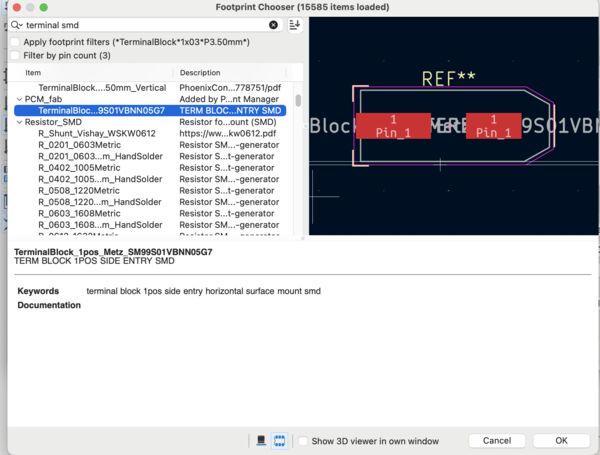The image size is (600, 455).
Task: Enable Apply footprint filters checkbox
Action: pos(15,42)
